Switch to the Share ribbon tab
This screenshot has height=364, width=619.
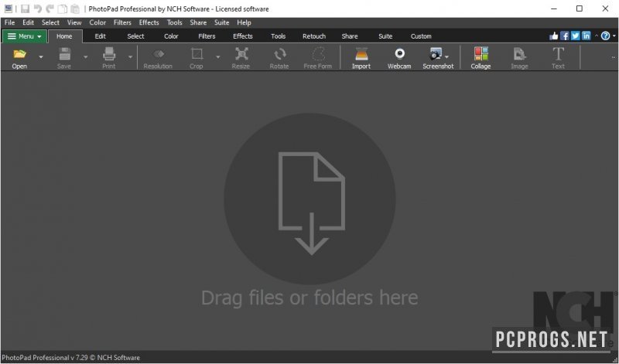tap(350, 36)
